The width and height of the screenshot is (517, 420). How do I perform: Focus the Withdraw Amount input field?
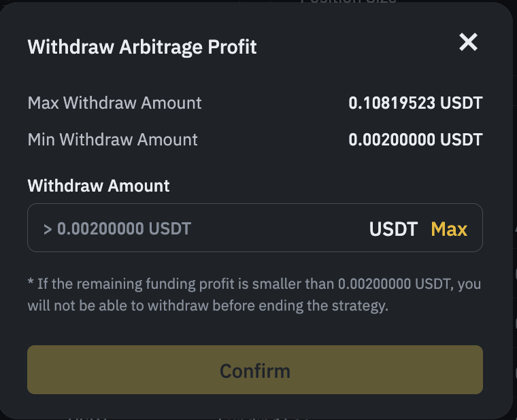coord(255,228)
